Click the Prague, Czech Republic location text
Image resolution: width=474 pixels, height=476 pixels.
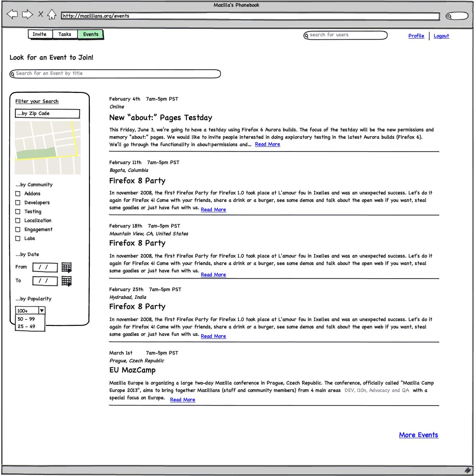pyautogui.click(x=137, y=361)
